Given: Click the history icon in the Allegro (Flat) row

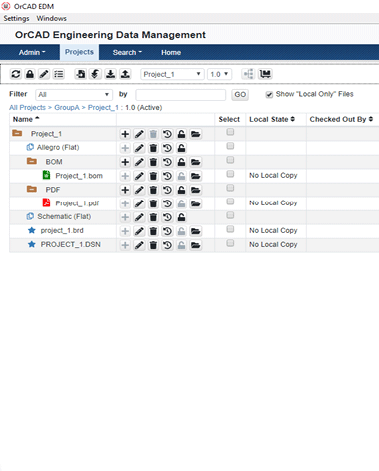Looking at the screenshot, I should [x=167, y=148].
